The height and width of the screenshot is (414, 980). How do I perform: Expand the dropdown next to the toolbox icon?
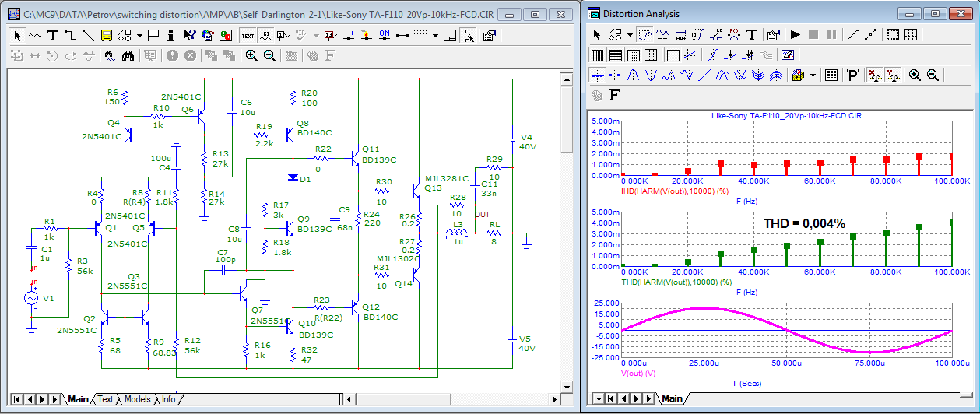pyautogui.click(x=813, y=75)
